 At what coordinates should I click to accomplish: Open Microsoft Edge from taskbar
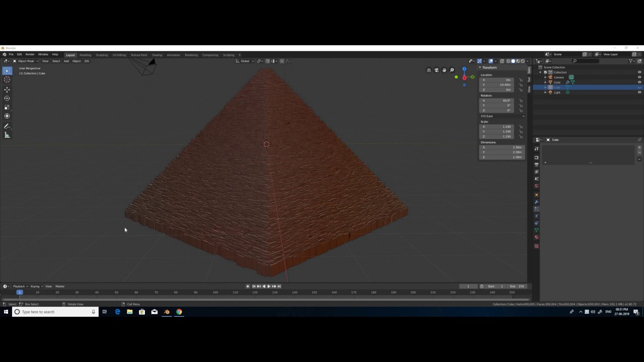[118, 312]
